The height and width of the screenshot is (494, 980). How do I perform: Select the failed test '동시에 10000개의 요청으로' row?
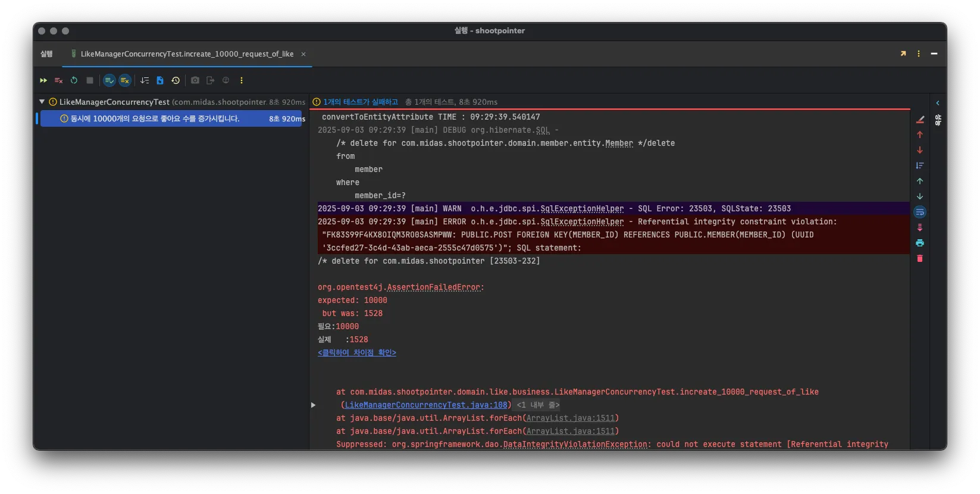(x=171, y=118)
